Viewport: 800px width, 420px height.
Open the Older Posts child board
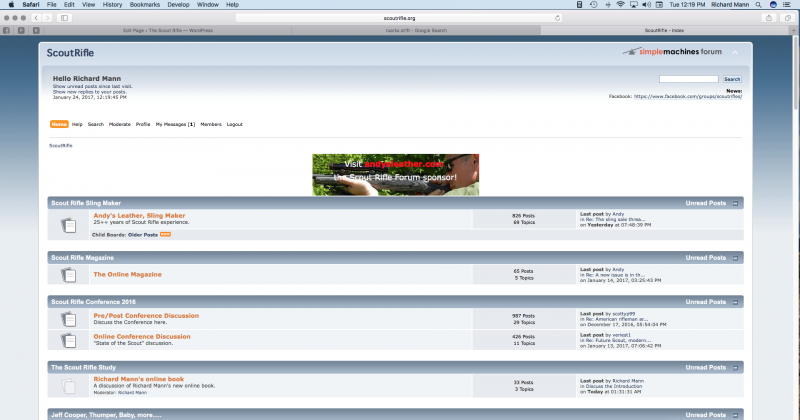142,235
